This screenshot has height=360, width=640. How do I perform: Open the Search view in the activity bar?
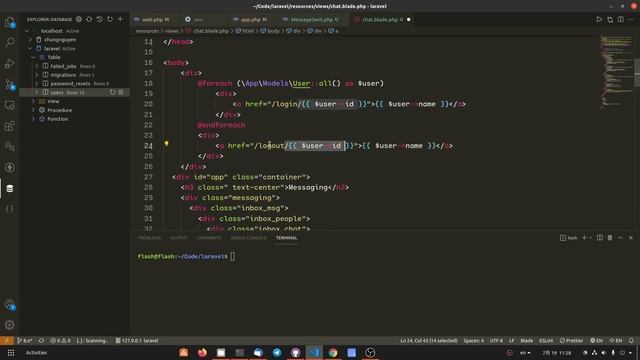pyautogui.click(x=10, y=42)
